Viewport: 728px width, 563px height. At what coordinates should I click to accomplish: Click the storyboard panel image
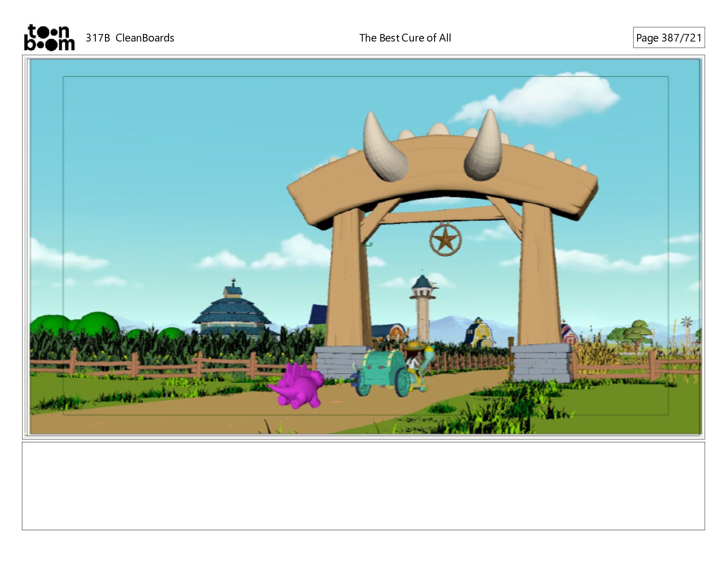click(x=364, y=246)
